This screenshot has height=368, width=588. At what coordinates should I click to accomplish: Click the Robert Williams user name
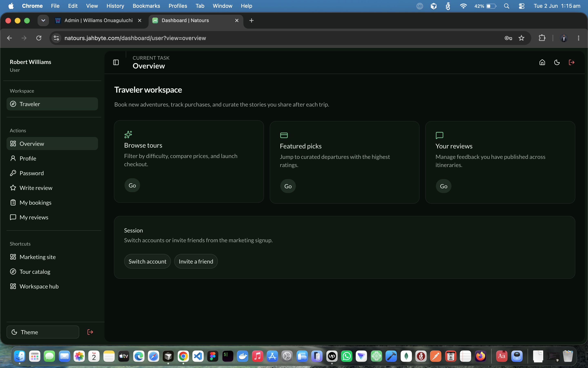coord(30,62)
